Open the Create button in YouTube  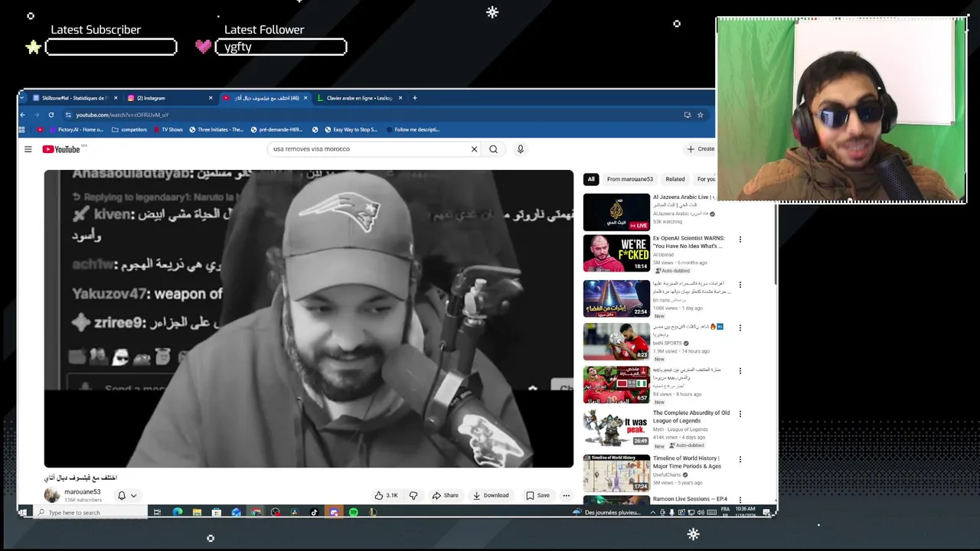(x=701, y=149)
